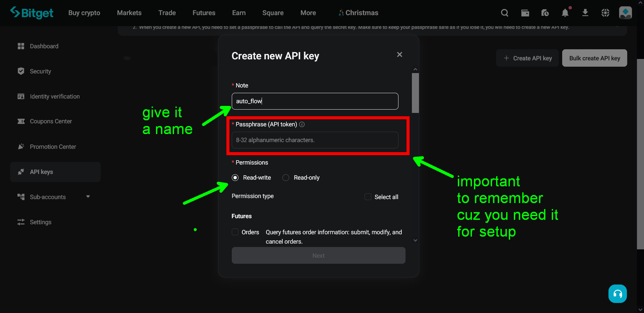Open the Futures menu
The width and height of the screenshot is (644, 313).
(204, 13)
